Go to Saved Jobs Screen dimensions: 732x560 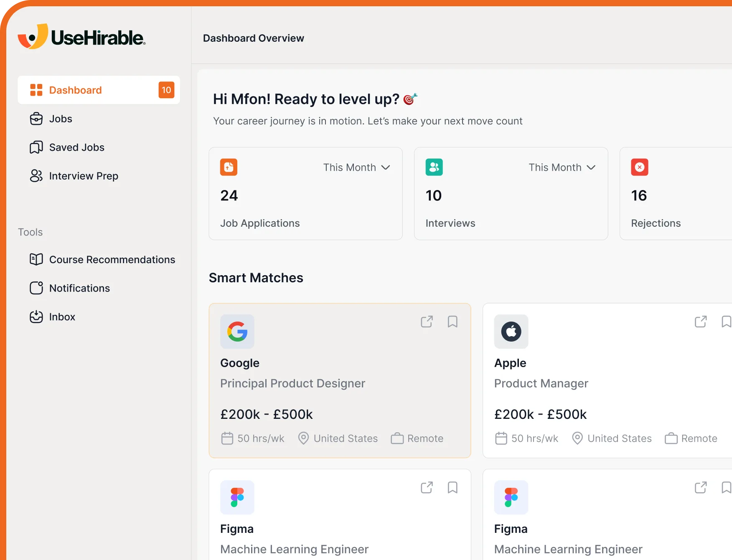[99, 147]
